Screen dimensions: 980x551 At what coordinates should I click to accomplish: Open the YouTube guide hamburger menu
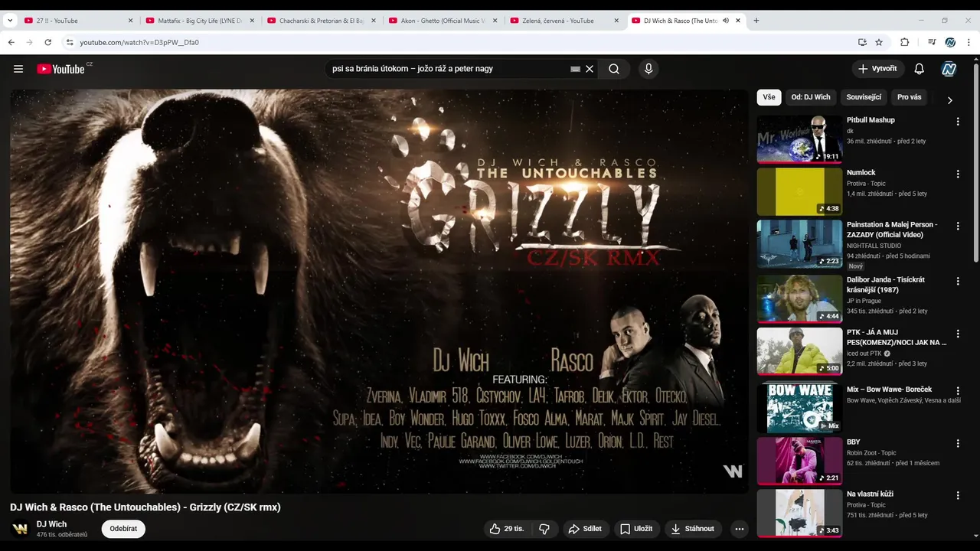(18, 69)
